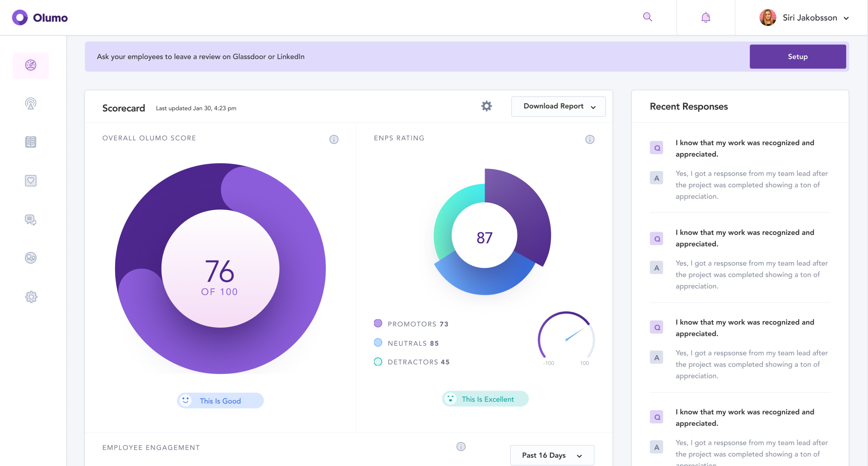This screenshot has width=868, height=466.
Task: Click the Setup button
Action: coord(797,57)
